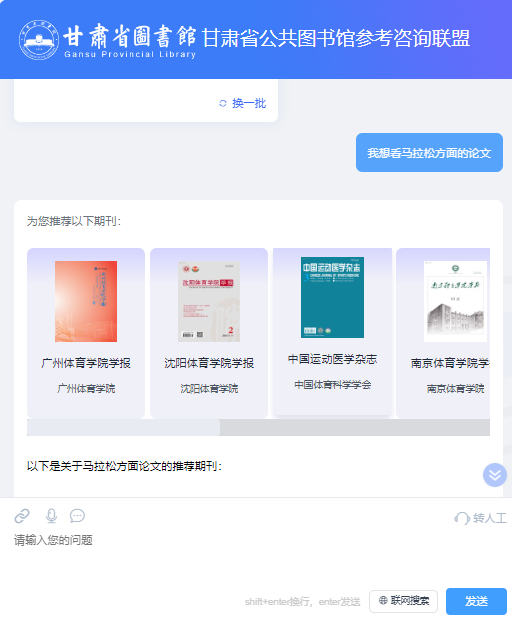This screenshot has width=512, height=620.
Task: Click the 联网搜索 web search toggle
Action: coord(403,601)
